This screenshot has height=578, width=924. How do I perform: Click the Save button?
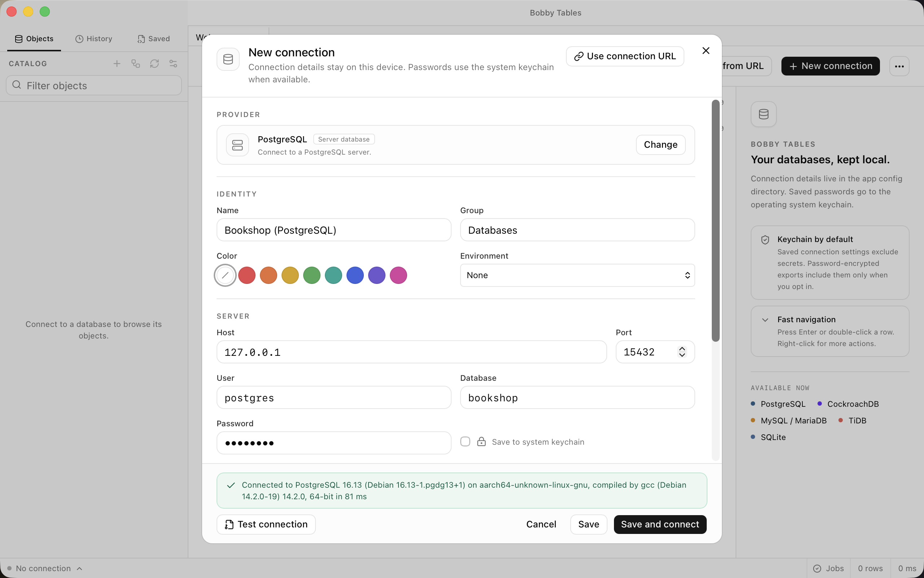coord(588,524)
